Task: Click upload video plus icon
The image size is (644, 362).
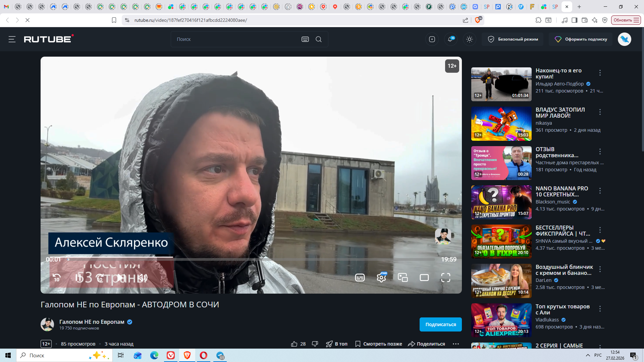Action: tap(432, 39)
